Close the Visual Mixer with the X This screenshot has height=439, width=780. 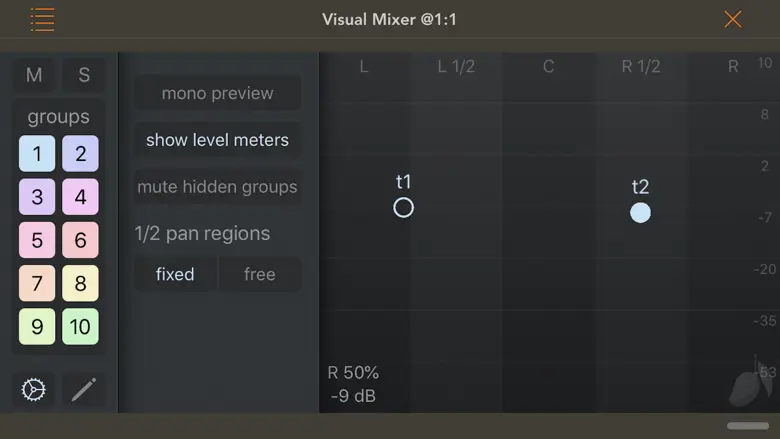tap(733, 19)
